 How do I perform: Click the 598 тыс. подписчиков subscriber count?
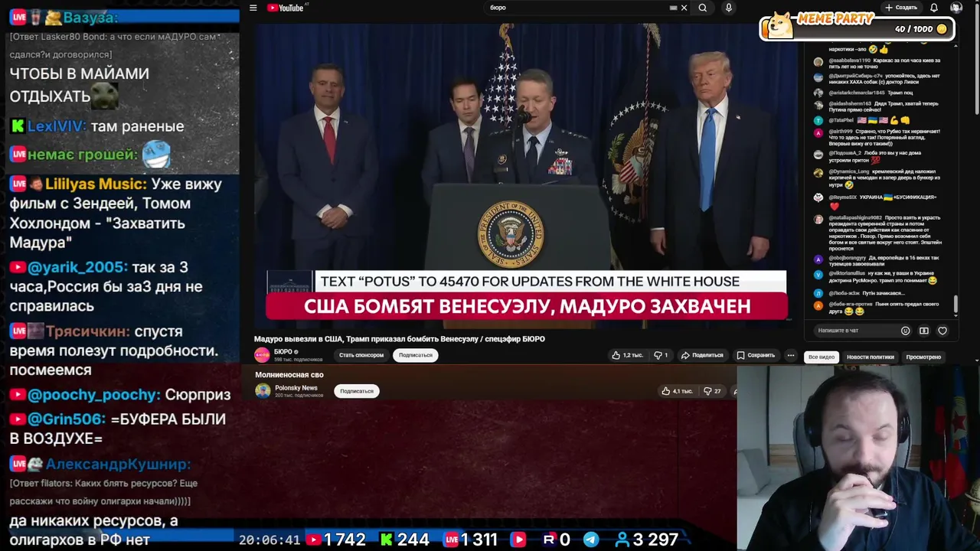(298, 359)
